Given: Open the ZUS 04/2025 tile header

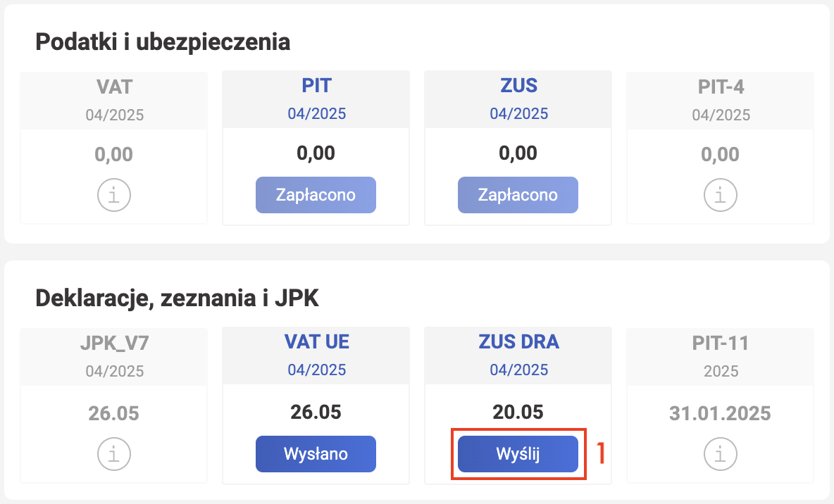Looking at the screenshot, I should click(x=518, y=99).
